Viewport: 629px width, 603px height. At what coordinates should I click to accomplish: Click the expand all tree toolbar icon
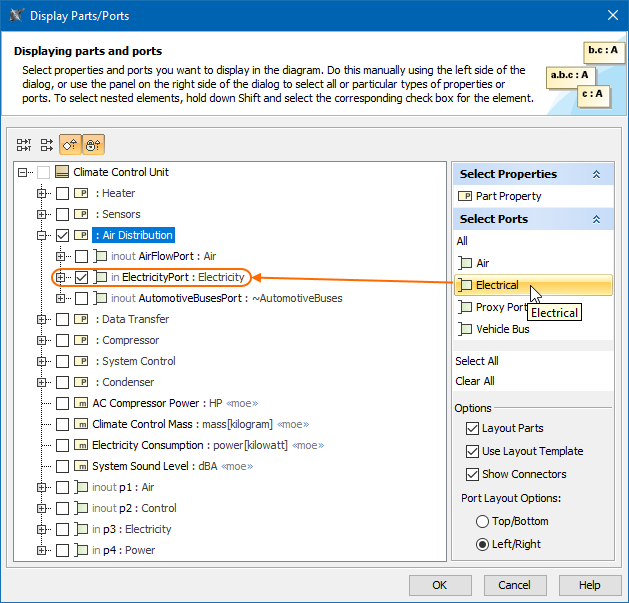tap(24, 145)
